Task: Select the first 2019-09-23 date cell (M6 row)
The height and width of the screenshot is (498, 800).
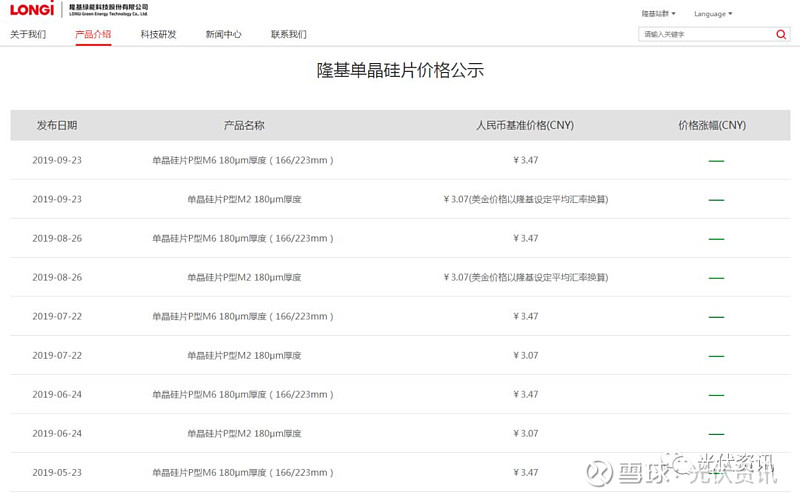Action: point(57,160)
